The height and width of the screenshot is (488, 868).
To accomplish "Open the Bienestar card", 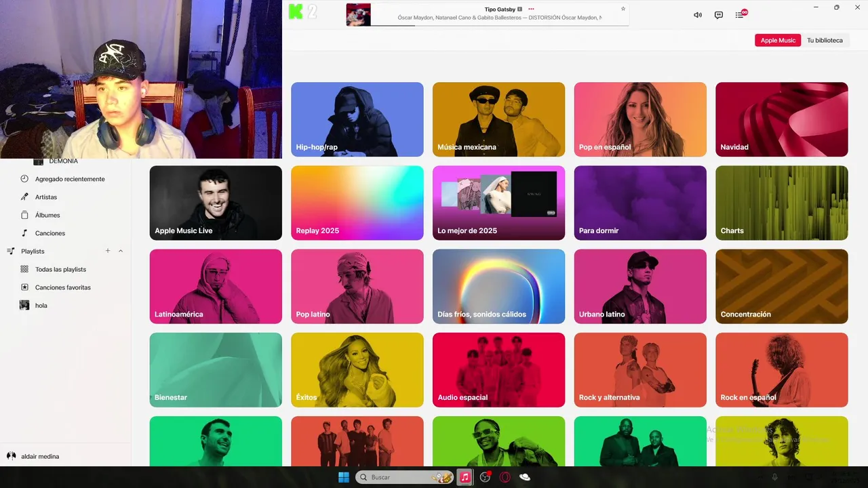I will (x=216, y=369).
